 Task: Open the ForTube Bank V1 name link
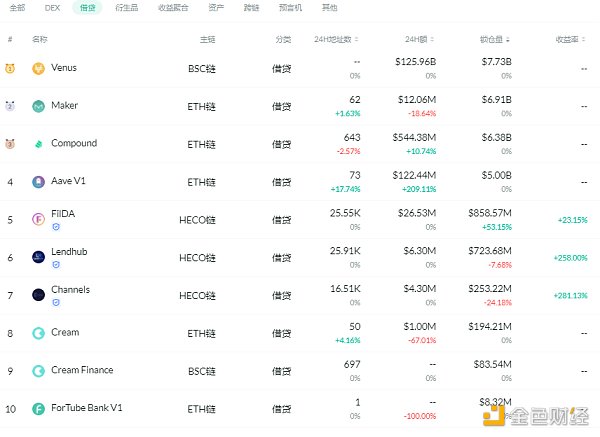click(86, 408)
